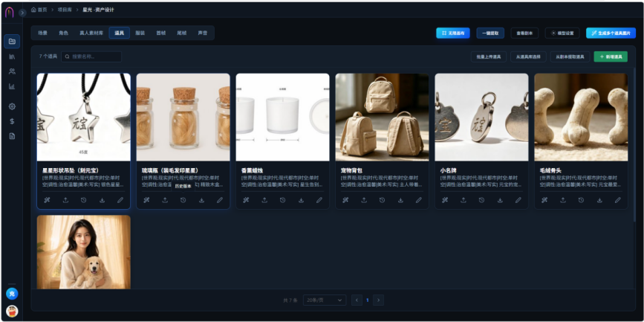Viewport: 644px width, 322px height.
Task: Click 生成多个道具图片 button
Action: click(611, 33)
